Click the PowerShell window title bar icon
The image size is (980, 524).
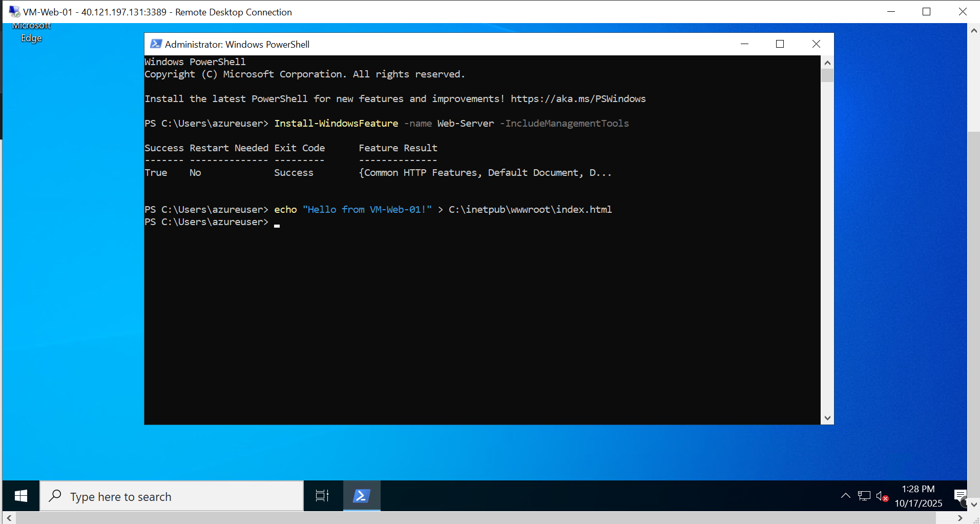pos(156,44)
